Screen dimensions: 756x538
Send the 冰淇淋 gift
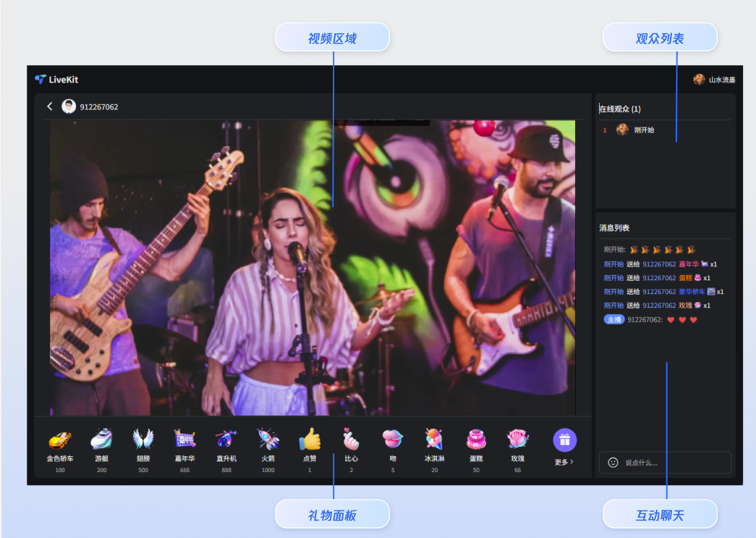coord(434,450)
